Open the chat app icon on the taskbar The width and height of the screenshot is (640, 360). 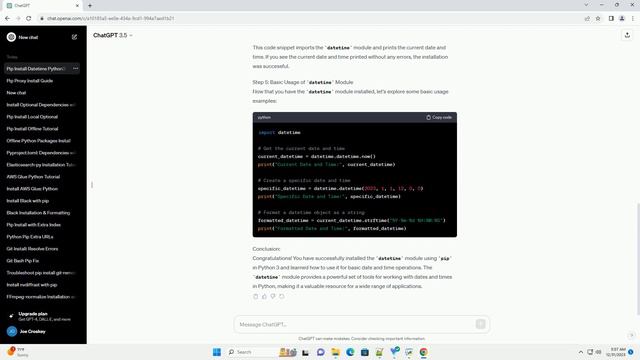tap(321, 352)
